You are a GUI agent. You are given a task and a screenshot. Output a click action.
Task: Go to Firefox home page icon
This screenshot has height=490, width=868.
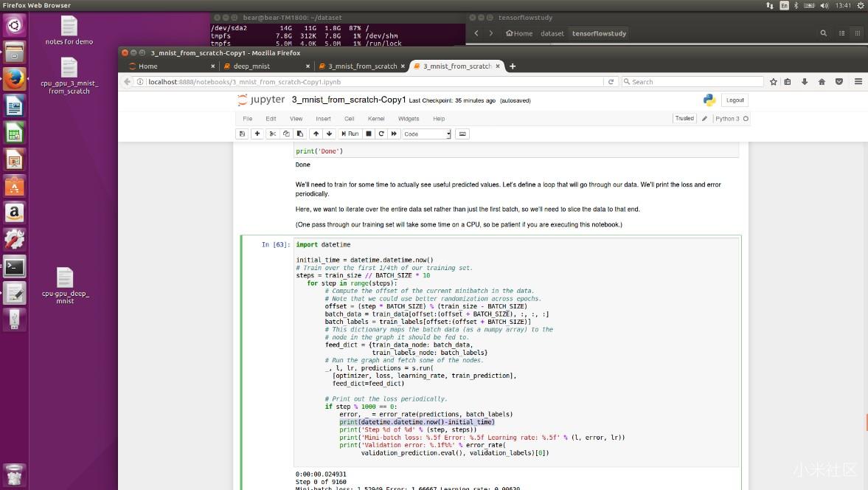822,81
